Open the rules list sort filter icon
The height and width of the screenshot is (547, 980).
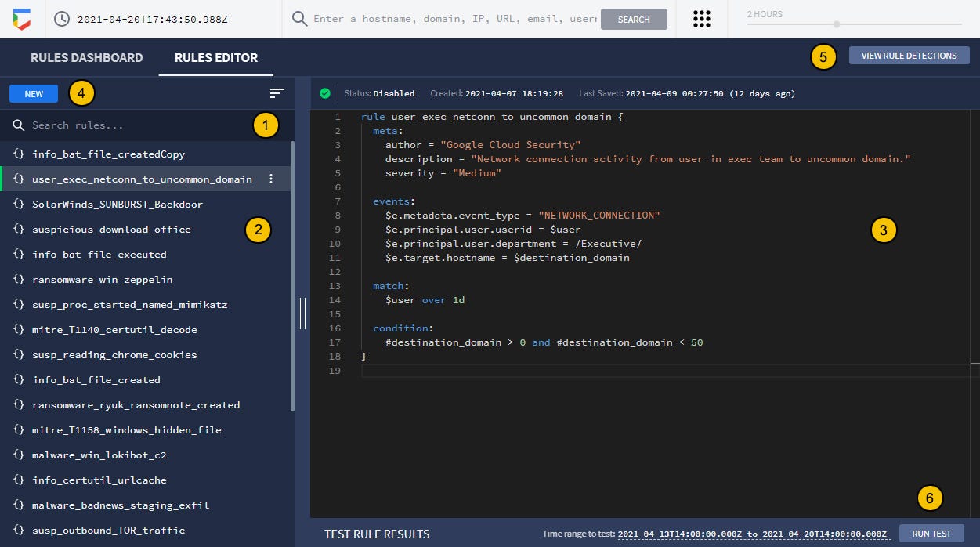click(x=277, y=93)
